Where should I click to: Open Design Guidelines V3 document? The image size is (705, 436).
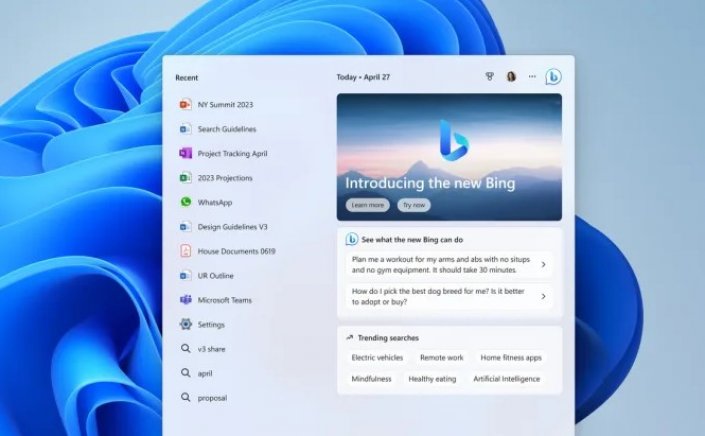(x=232, y=227)
